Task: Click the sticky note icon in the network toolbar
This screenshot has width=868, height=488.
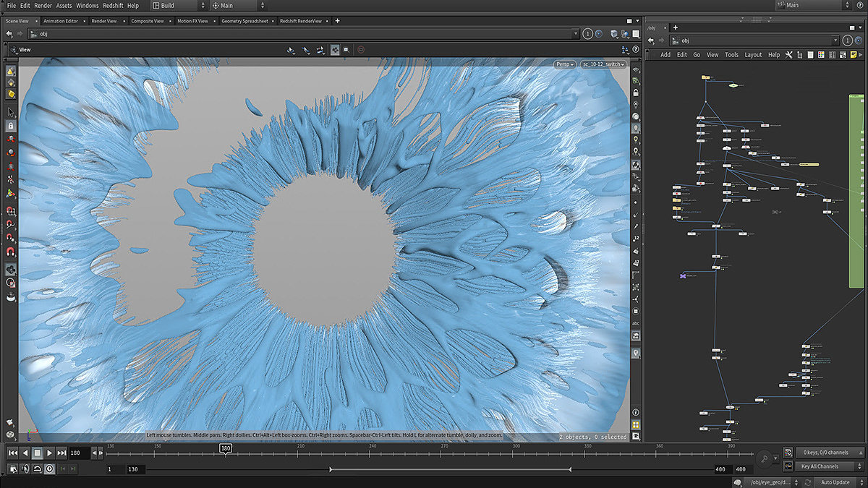Action: (x=854, y=54)
